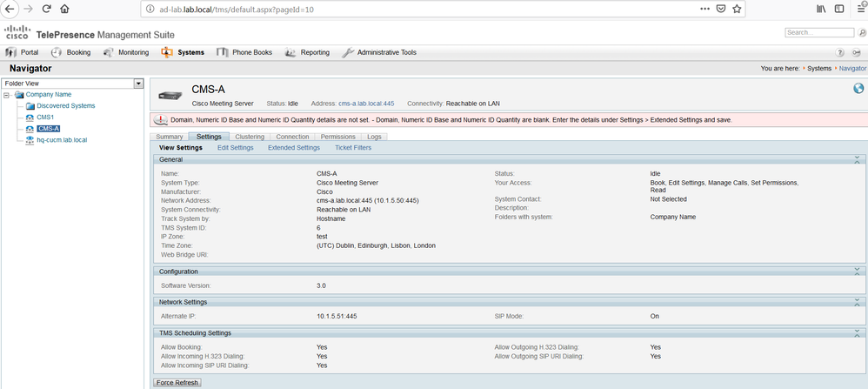The image size is (868, 389).
Task: Open the Folder View dropdown
Action: pyautogui.click(x=138, y=84)
